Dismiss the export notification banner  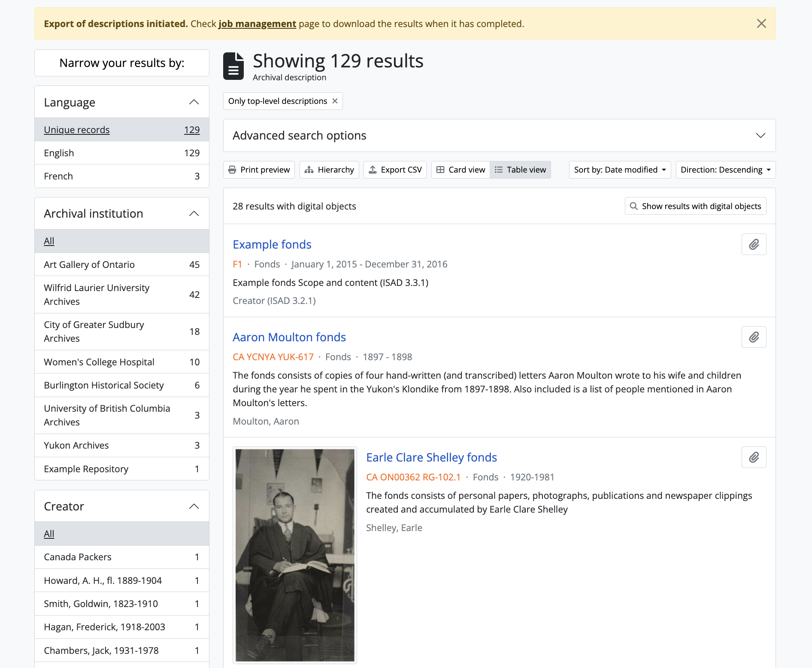pyautogui.click(x=761, y=24)
